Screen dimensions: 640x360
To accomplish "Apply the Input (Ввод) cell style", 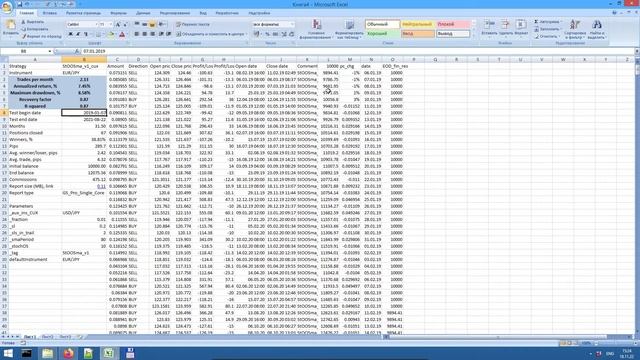I will point(417,34).
